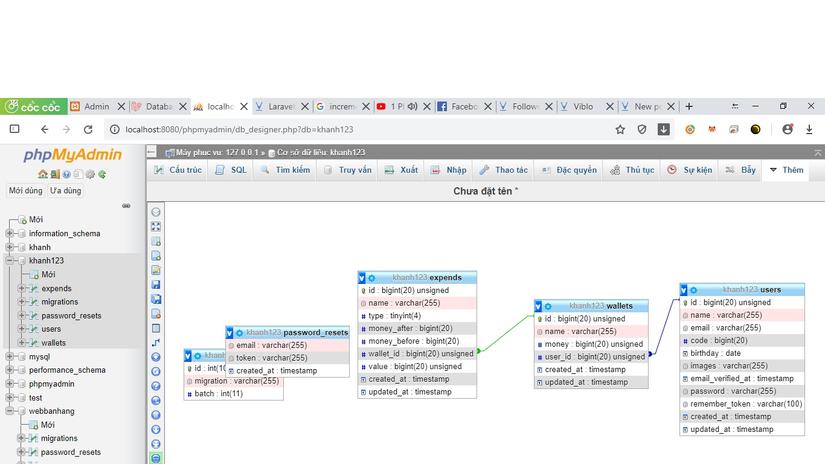
Task: Expand the expends table tree node
Action: 22,288
